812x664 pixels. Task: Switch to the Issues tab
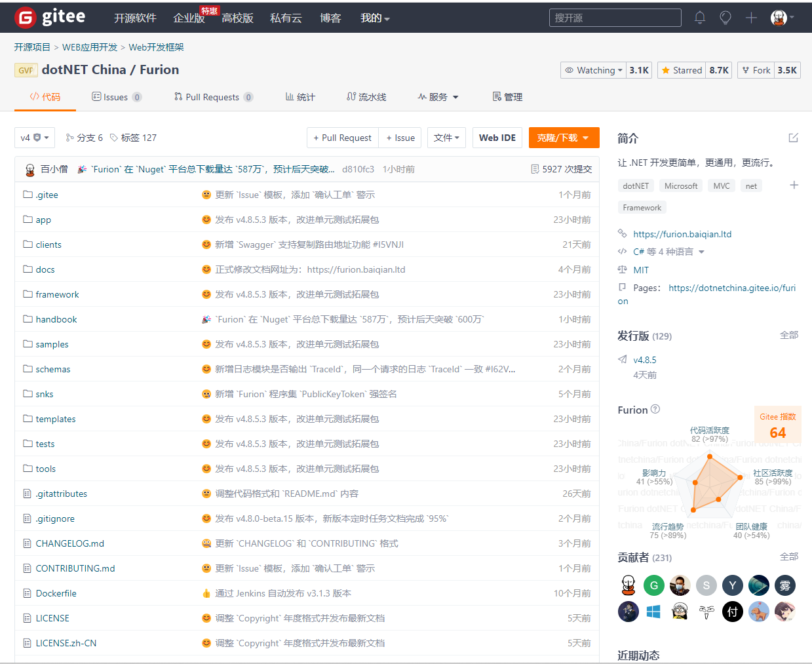point(117,97)
